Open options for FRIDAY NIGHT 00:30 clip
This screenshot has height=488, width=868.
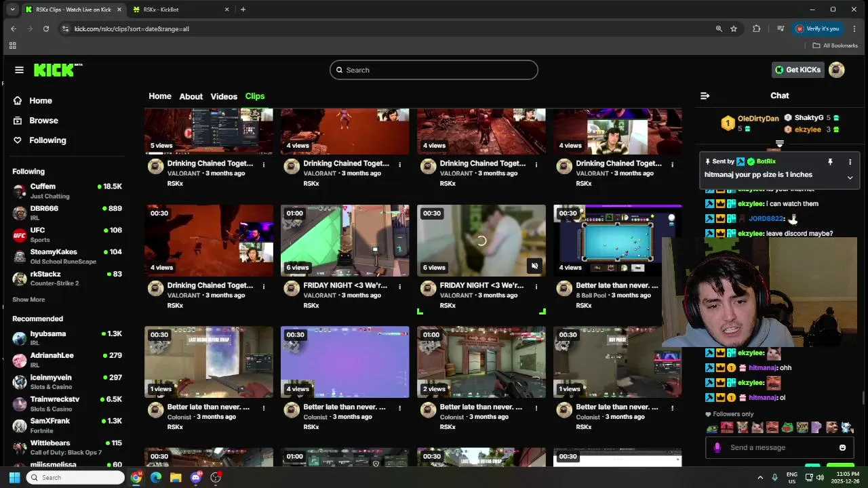click(x=536, y=287)
